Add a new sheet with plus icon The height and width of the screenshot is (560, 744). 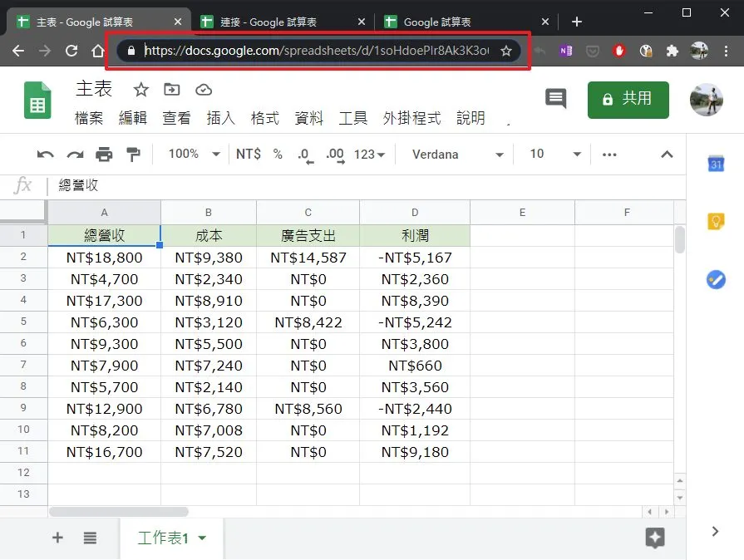[x=57, y=538]
